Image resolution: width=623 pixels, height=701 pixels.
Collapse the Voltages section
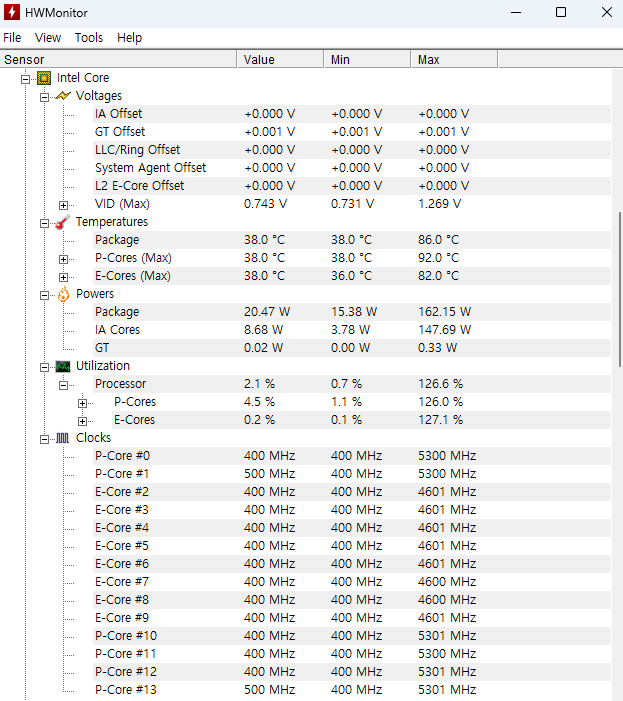[x=44, y=97]
